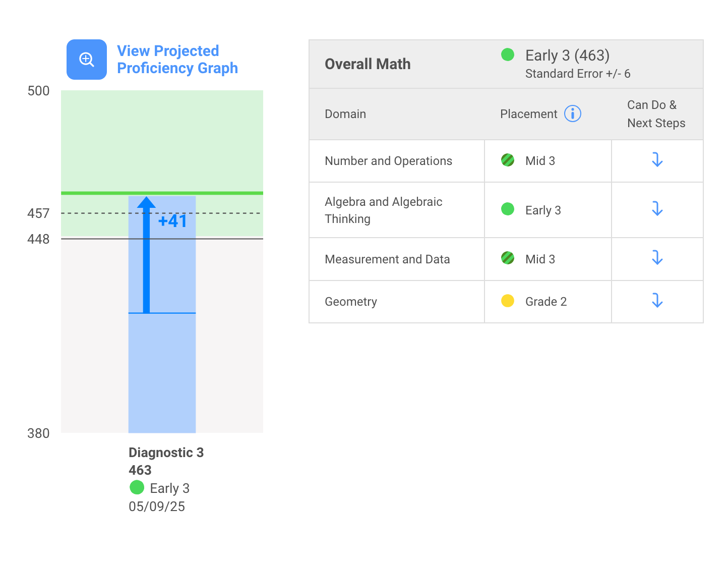Click the Early 3 legend dot under the chart
Viewport: 728px width, 561px height.
137,487
